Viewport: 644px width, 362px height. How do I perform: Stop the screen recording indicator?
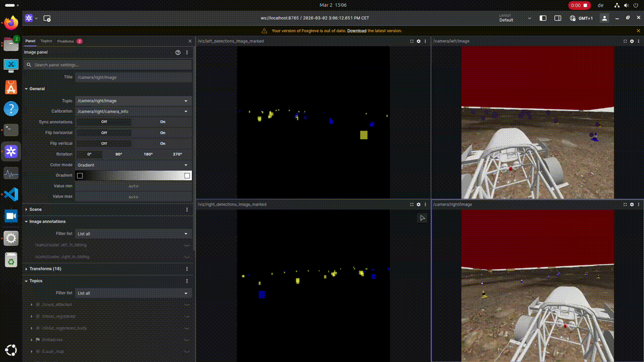pyautogui.click(x=579, y=5)
